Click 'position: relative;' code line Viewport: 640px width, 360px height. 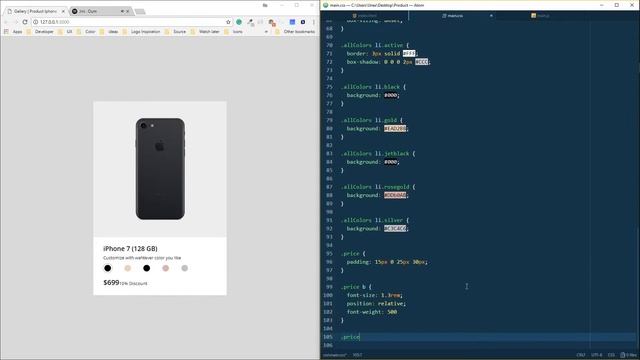coord(376,303)
